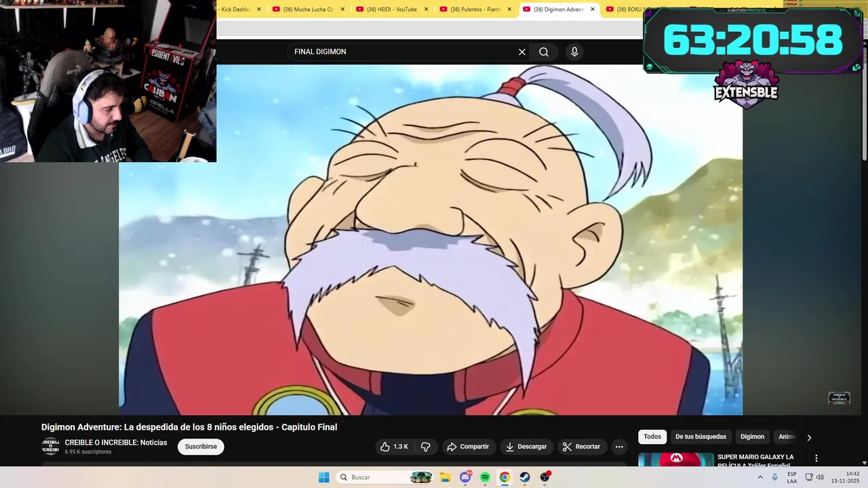Close the Mucha Lucha tab
Viewport: 868px width, 488px height.
(342, 9)
